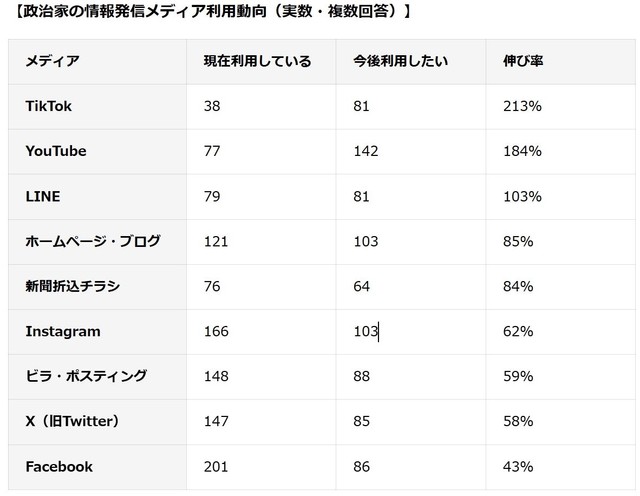Select the Facebook row label

(59, 466)
